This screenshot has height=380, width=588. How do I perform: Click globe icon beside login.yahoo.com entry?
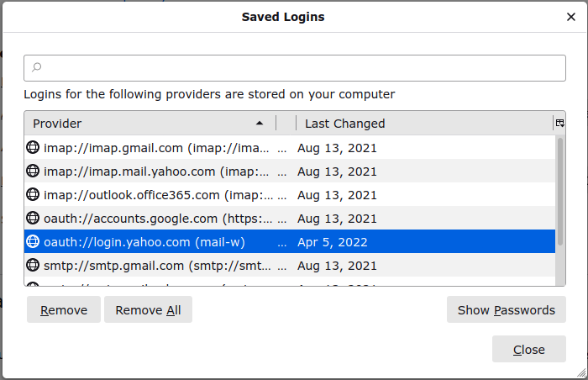[x=33, y=242]
